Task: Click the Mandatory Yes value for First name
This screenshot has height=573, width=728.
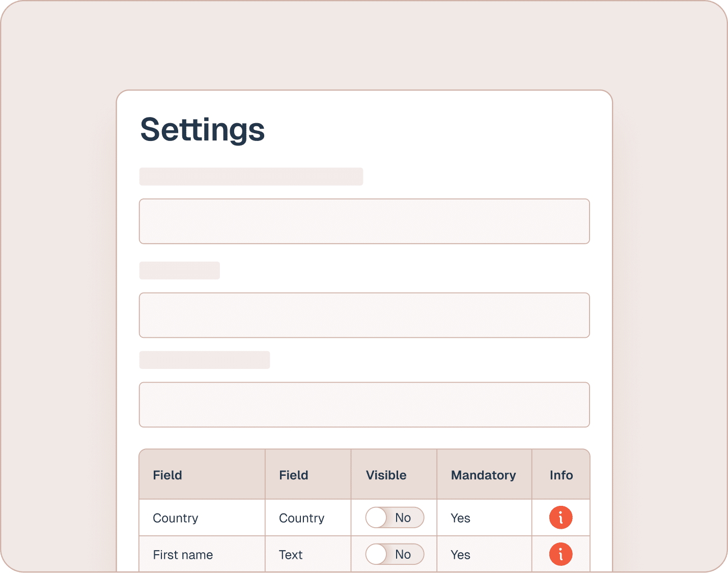Action: coord(460,555)
